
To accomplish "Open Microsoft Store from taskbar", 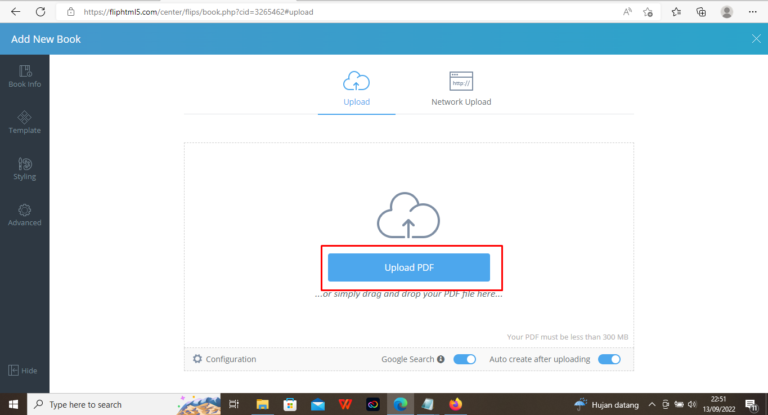I will (x=290, y=404).
